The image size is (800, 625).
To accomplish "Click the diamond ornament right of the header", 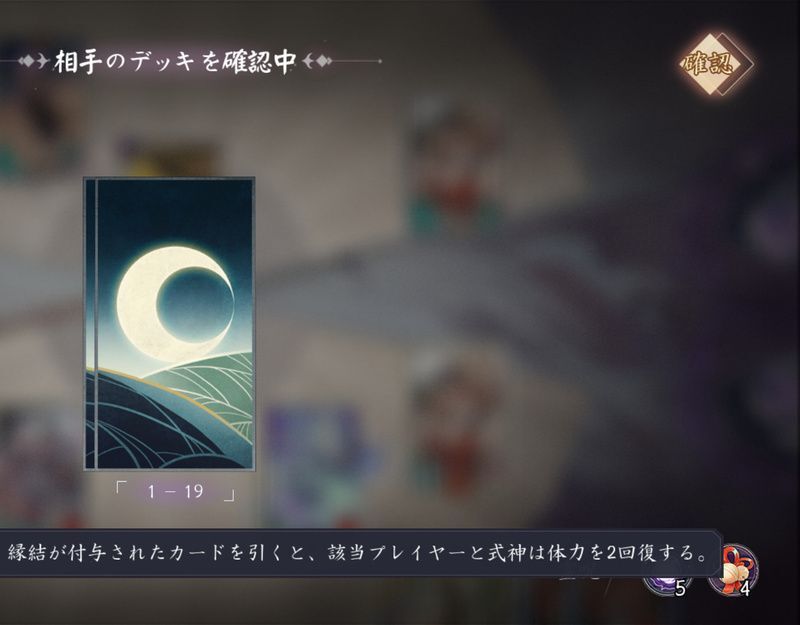I will (317, 62).
